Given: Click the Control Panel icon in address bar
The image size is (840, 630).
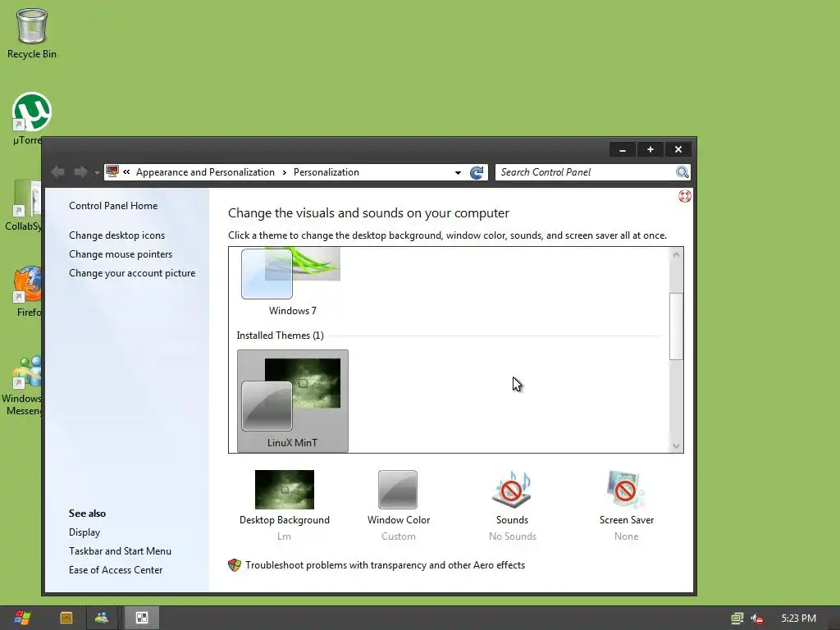Looking at the screenshot, I should pyautogui.click(x=112, y=172).
